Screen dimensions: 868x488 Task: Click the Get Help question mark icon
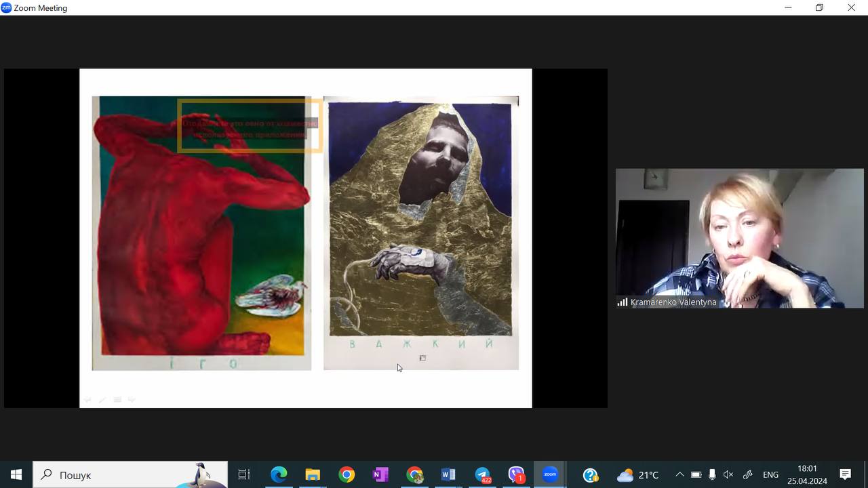click(591, 474)
